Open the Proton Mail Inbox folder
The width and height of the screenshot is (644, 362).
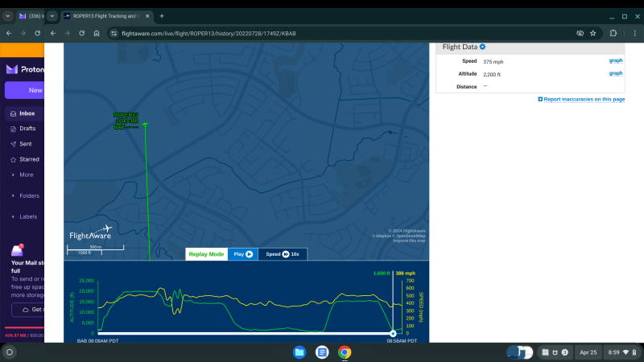tap(27, 113)
